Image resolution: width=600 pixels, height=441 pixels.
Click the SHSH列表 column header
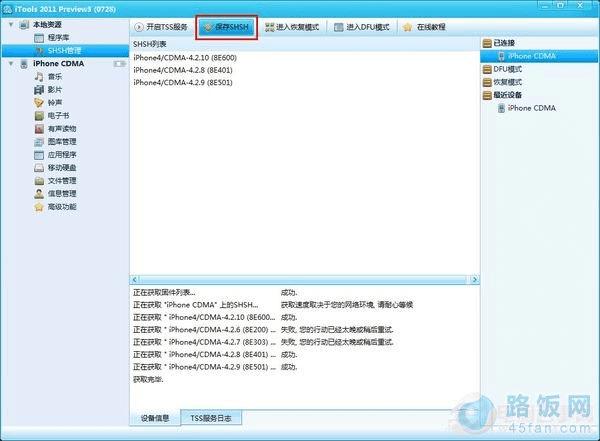[304, 44]
